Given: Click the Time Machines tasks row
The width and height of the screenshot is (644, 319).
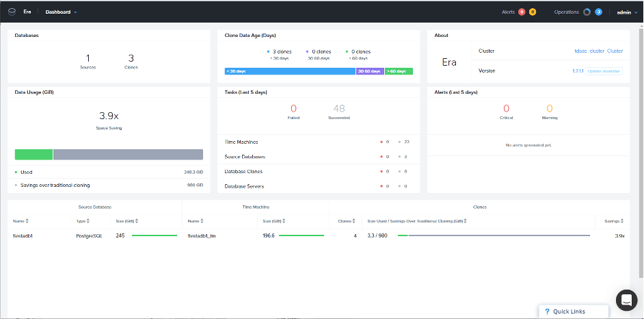Looking at the screenshot, I should [x=319, y=142].
